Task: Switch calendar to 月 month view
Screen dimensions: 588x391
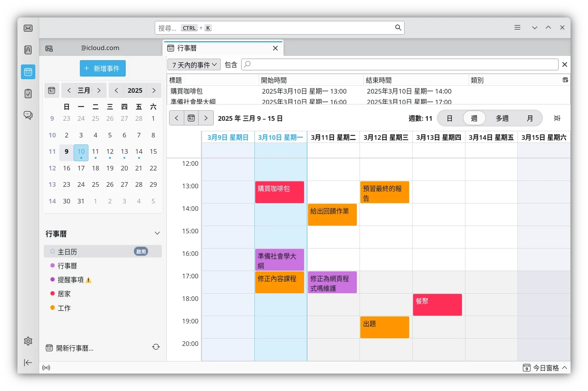Action: point(530,118)
